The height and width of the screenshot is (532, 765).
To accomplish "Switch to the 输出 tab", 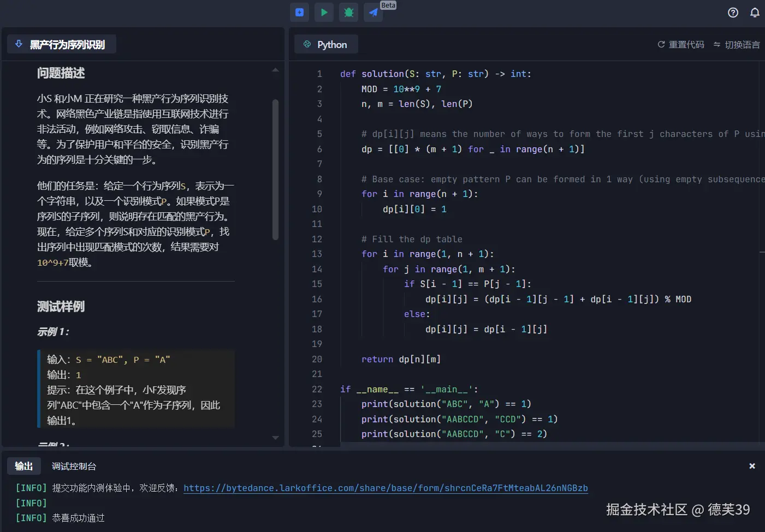I will pos(24,466).
